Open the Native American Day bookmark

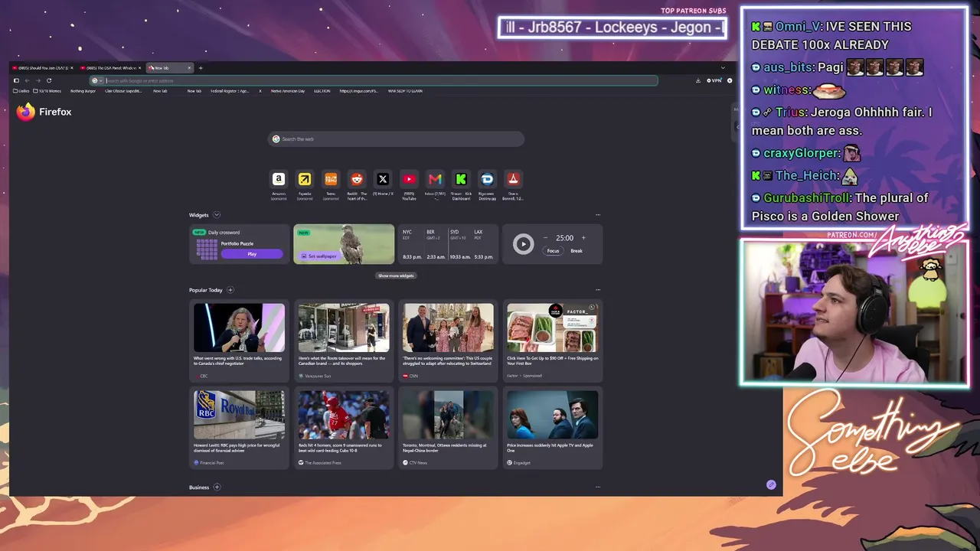point(288,91)
